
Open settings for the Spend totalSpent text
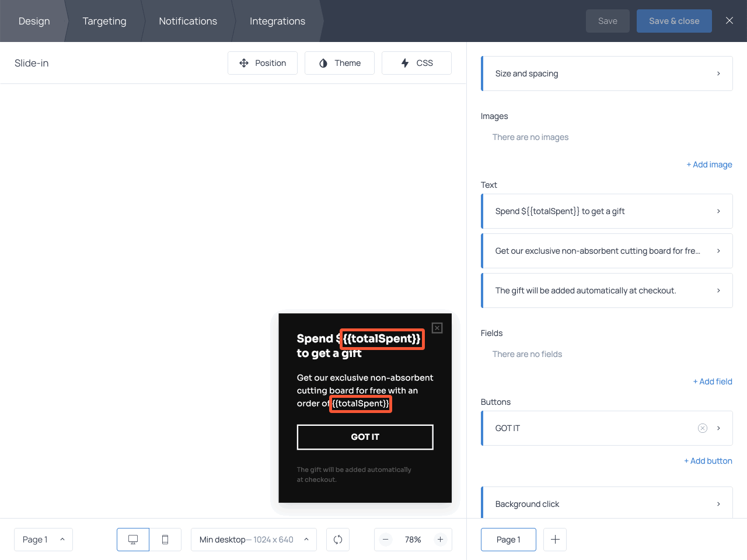[x=606, y=211]
